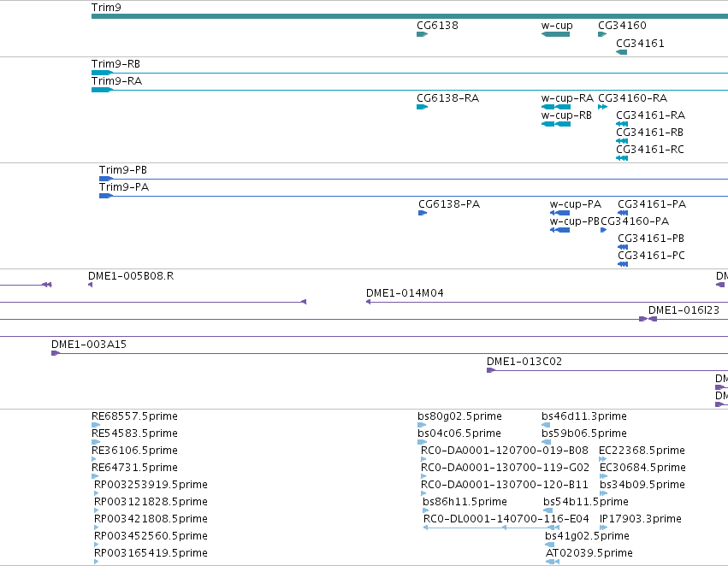The image size is (728, 566).
Task: Click the DME1-003A15 clone start arrow
Action: click(x=56, y=353)
